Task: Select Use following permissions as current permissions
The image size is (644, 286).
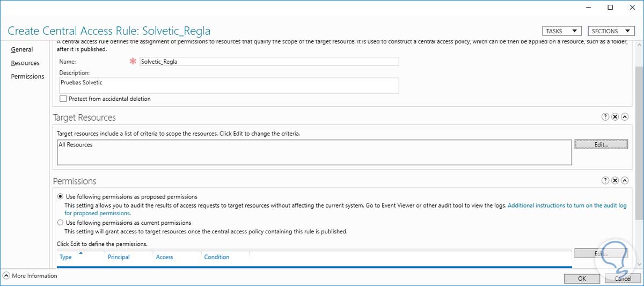Action: [60, 223]
